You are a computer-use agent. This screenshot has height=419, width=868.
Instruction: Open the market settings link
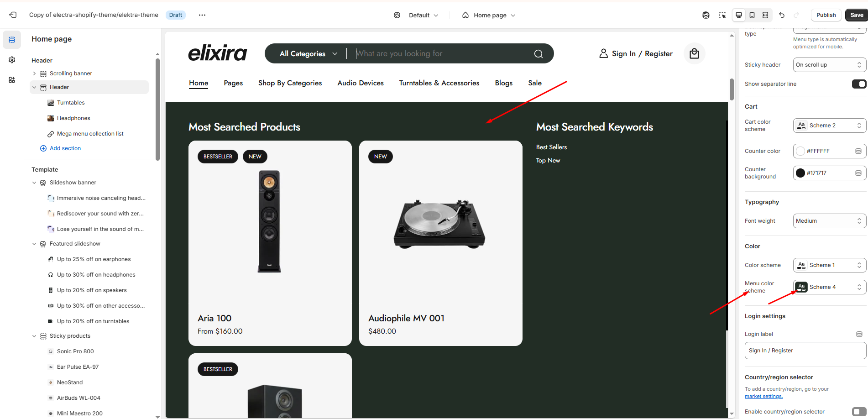click(763, 396)
